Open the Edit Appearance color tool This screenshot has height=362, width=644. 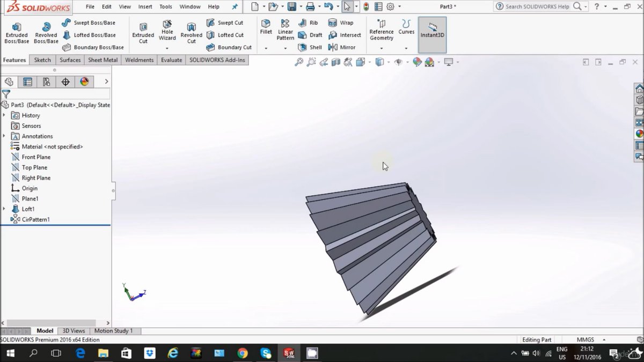[x=418, y=62]
